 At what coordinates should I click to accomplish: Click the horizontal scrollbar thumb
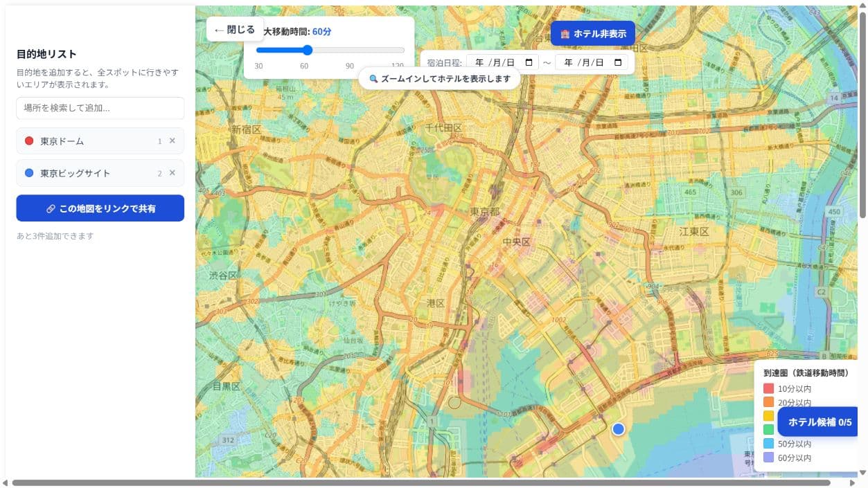pos(421,482)
